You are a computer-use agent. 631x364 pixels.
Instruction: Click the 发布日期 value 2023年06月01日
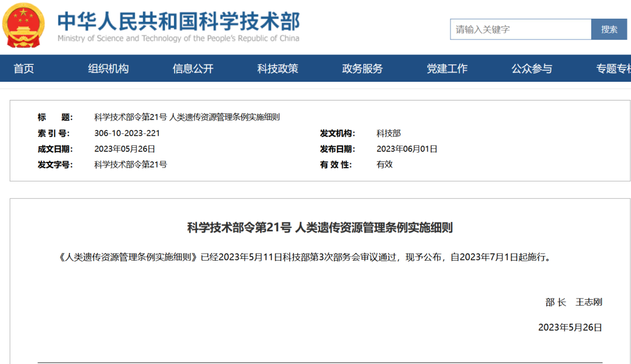point(407,149)
